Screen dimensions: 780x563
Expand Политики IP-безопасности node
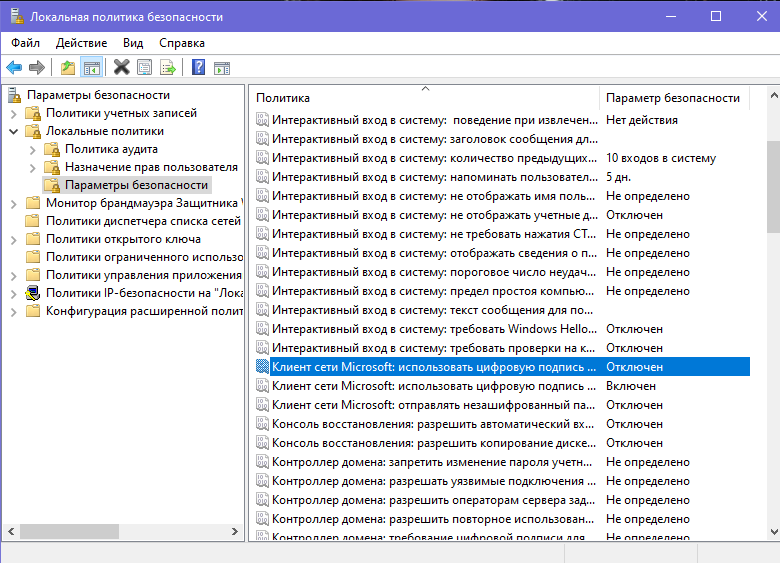(14, 293)
